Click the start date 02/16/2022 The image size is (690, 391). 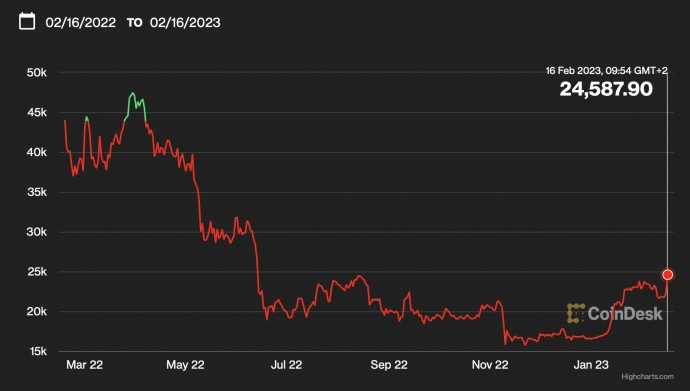pos(81,22)
